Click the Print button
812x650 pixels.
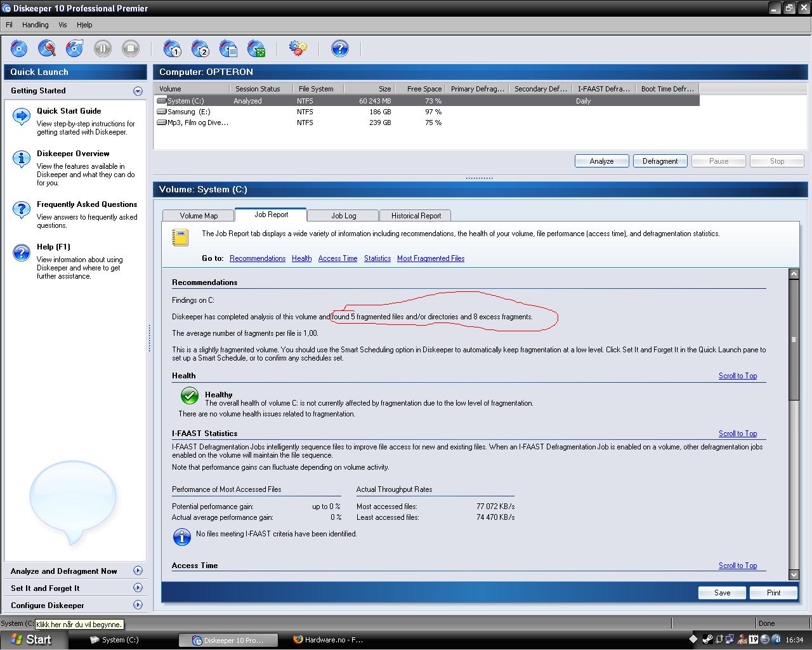[773, 592]
